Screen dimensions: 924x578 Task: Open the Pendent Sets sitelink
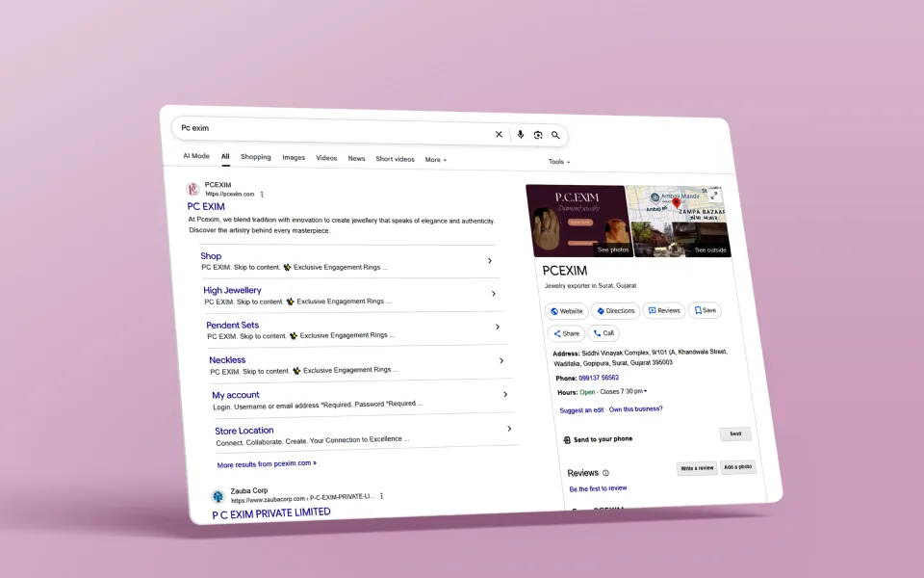pos(233,325)
